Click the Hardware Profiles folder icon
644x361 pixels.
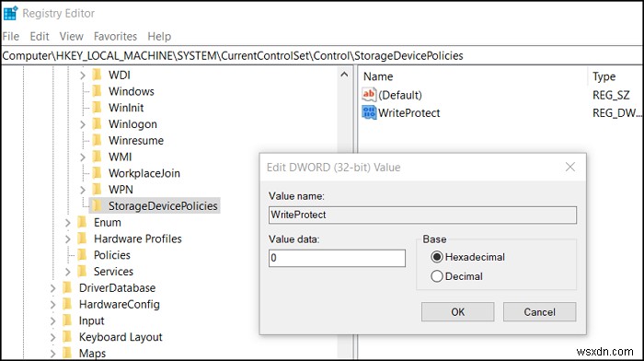pyautogui.click(x=83, y=239)
